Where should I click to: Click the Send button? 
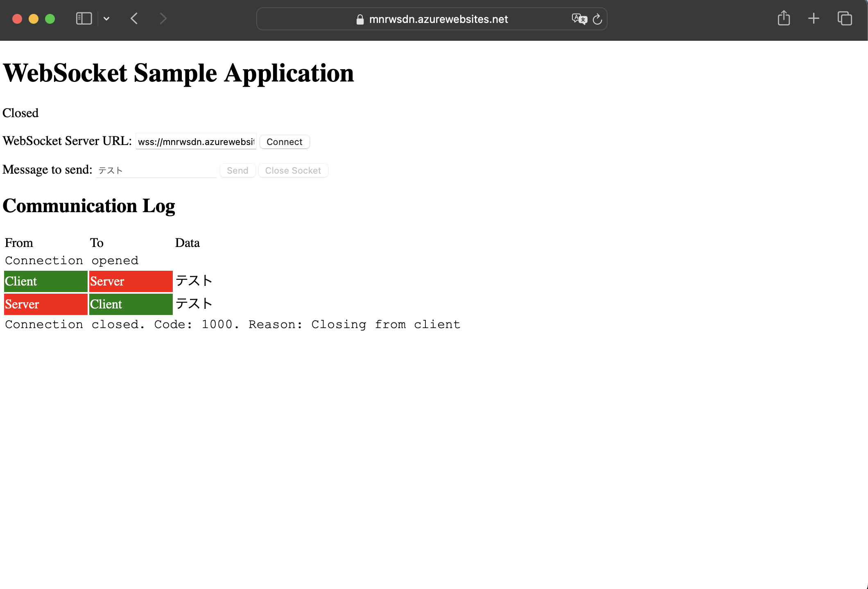click(237, 170)
